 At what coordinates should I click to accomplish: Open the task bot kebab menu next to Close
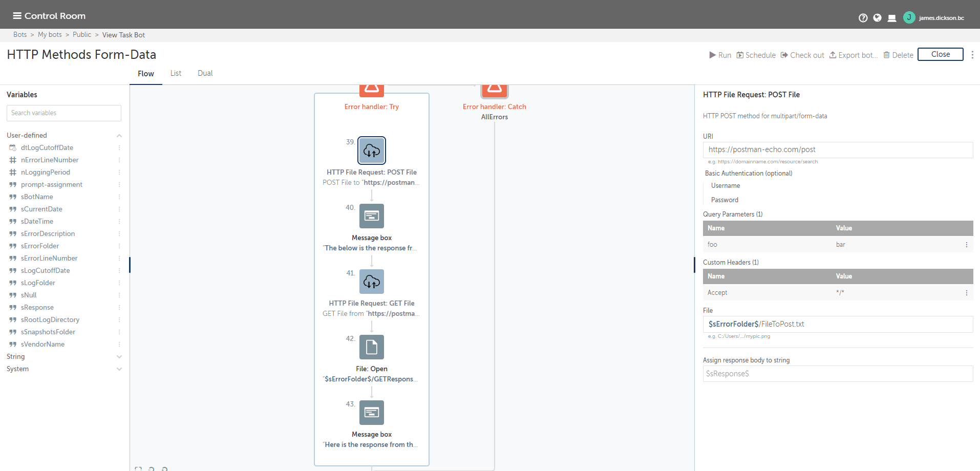pos(972,55)
